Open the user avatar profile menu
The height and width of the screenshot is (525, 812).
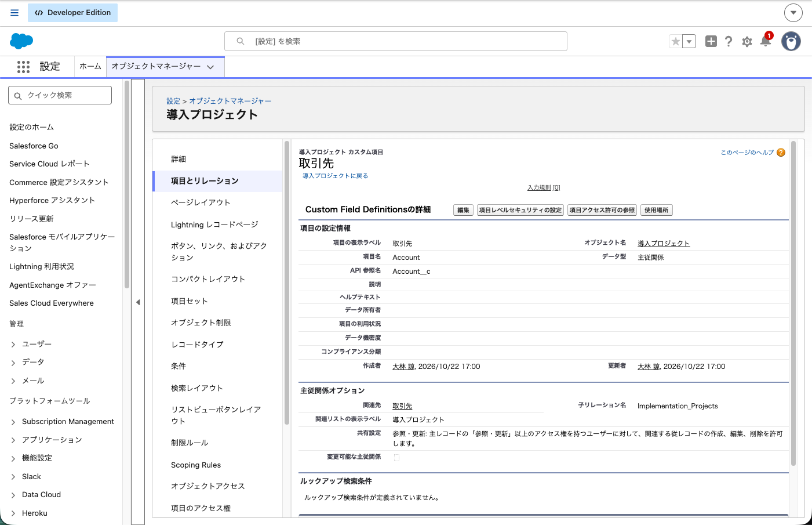coord(791,41)
